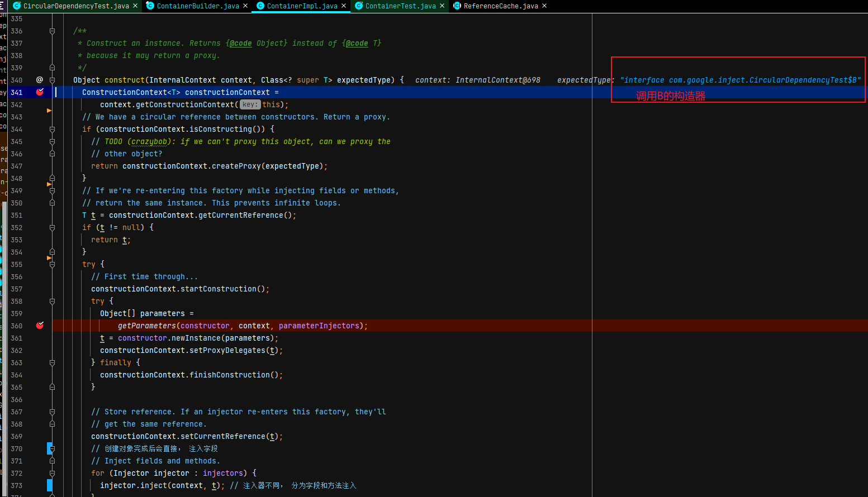Click the 'construct' method name on line 340
Screen dimensions: 868x497
(125, 80)
